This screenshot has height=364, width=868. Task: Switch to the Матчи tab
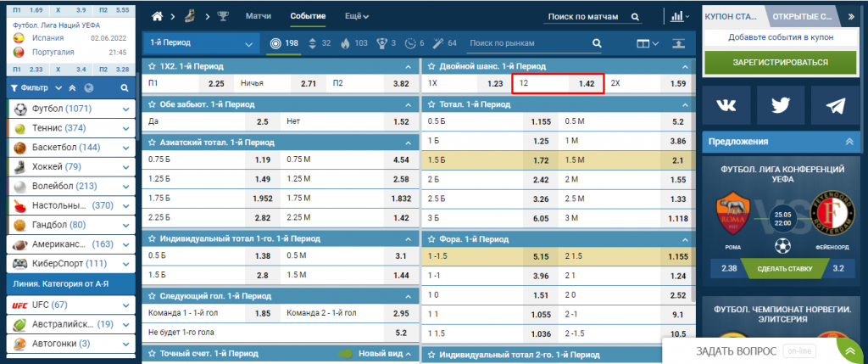259,16
